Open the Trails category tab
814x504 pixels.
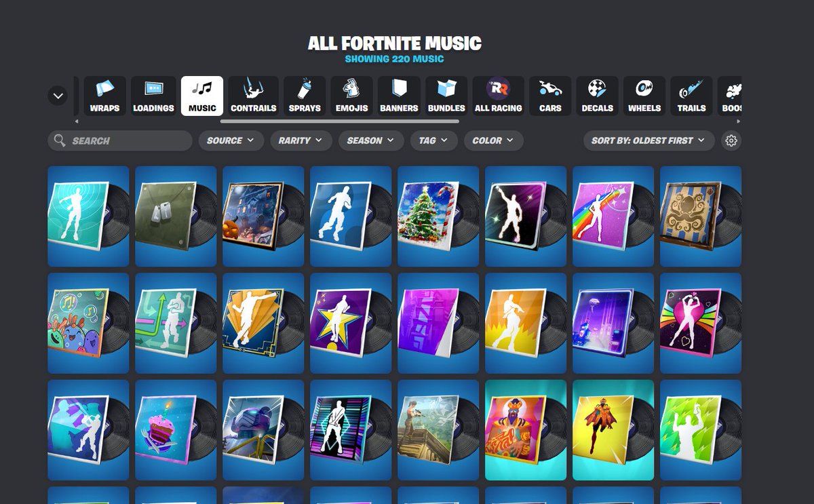[x=691, y=96]
